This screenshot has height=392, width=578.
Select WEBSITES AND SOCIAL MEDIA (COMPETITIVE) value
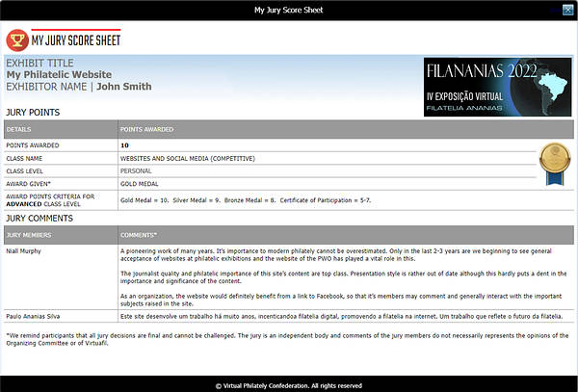(187, 158)
